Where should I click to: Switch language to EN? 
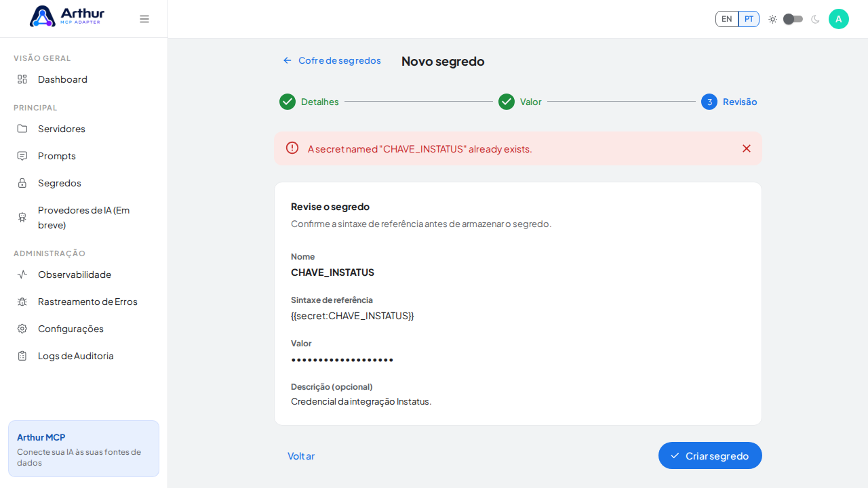[x=727, y=19]
